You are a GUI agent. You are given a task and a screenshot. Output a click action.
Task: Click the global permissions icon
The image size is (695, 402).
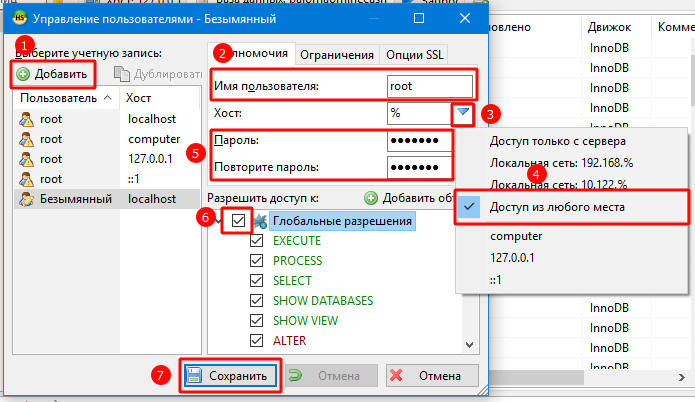(260, 221)
